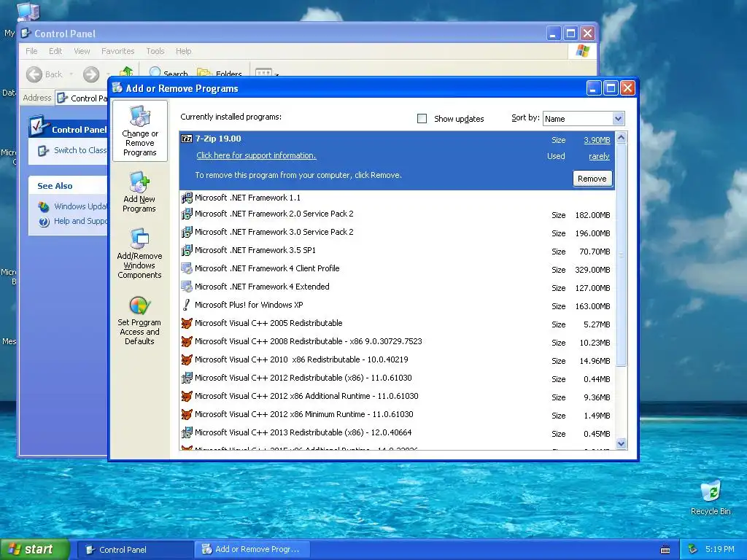Click the Visual C++ 2008 Redistributable icon
The width and height of the screenshot is (747, 560).
click(187, 341)
